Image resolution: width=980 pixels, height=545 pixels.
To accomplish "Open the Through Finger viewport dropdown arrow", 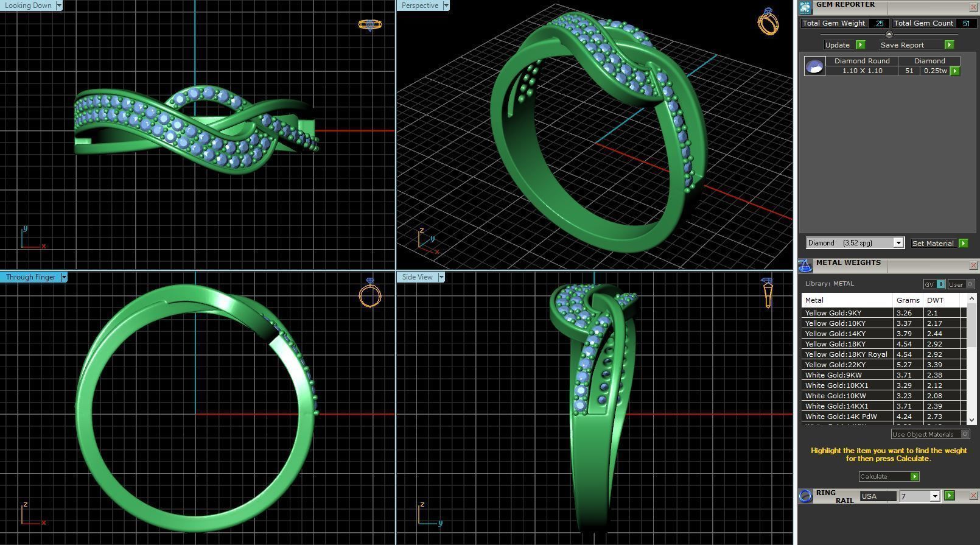I will tap(64, 277).
